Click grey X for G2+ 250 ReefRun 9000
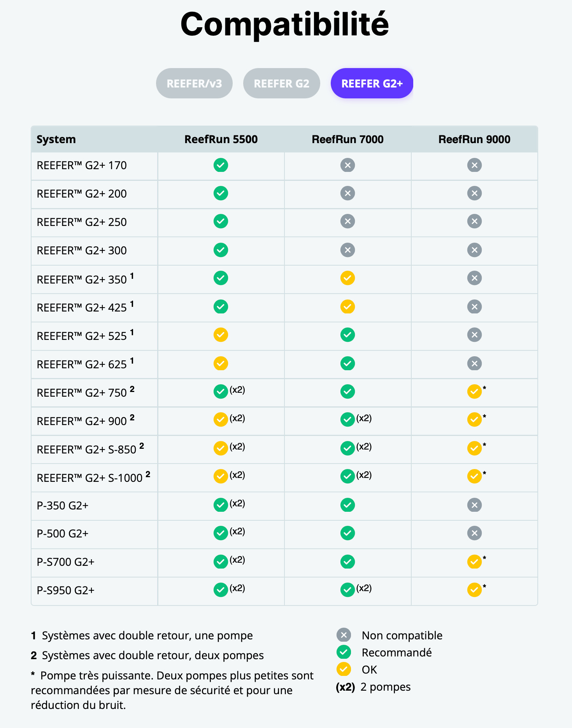The height and width of the screenshot is (728, 572). pos(474,221)
